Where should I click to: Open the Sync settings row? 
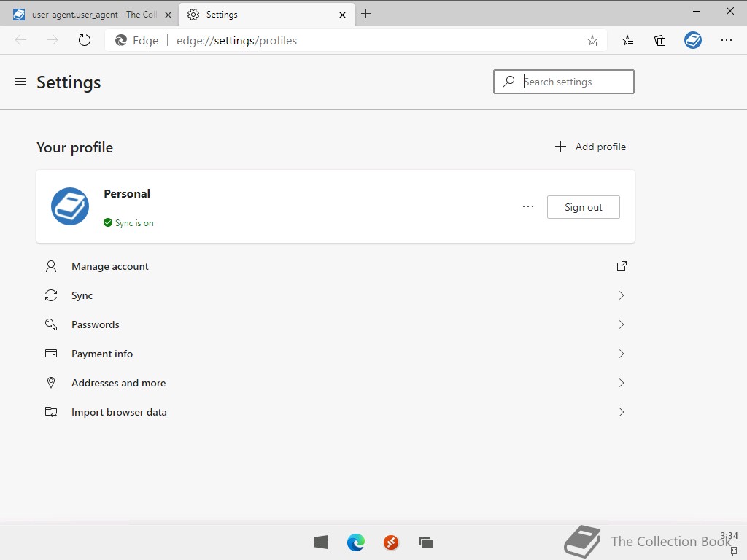pos(336,295)
